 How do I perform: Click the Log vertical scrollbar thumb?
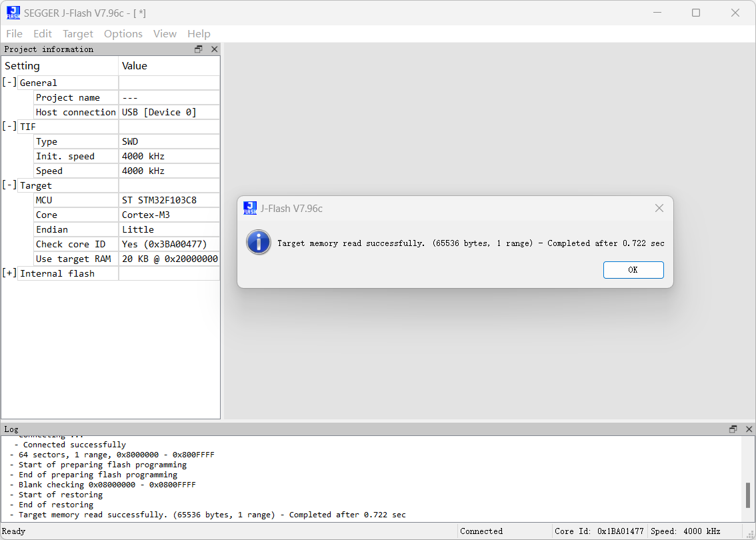(x=748, y=495)
